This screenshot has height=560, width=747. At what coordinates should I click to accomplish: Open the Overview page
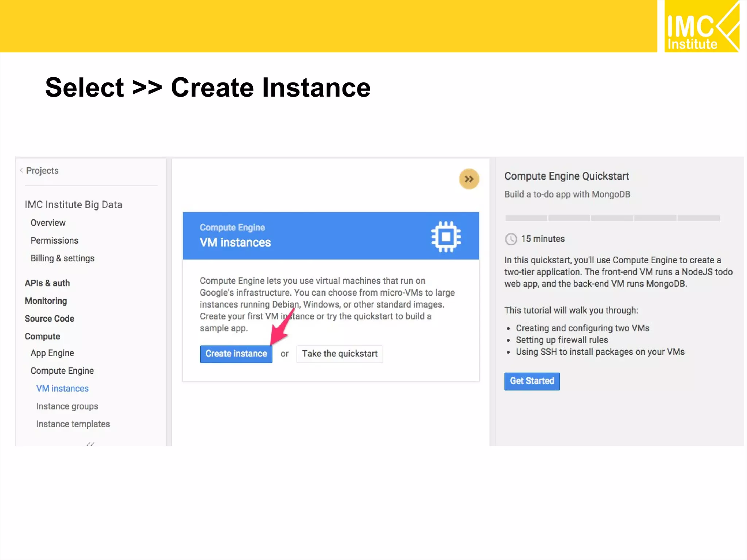coord(48,223)
